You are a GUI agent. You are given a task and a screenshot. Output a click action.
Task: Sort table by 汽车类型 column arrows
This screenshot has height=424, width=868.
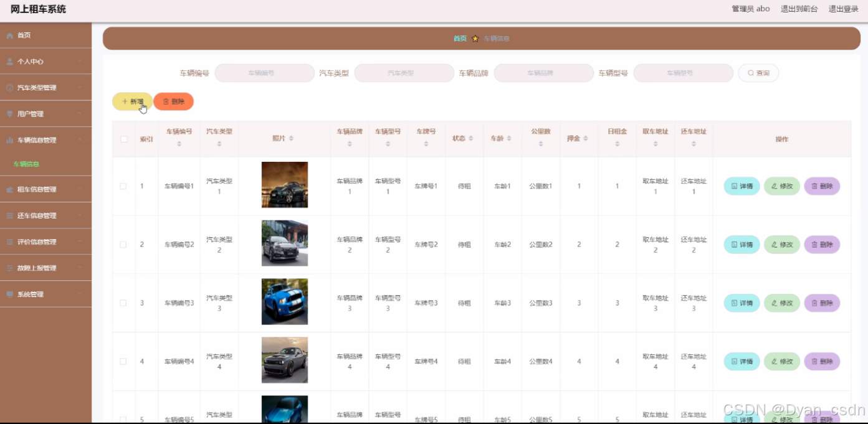(x=219, y=144)
